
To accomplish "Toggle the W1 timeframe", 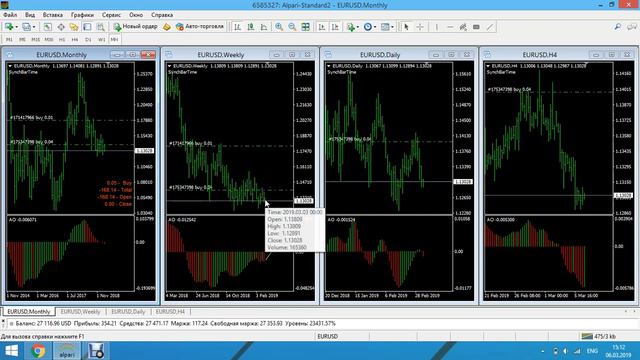I will click(102, 40).
